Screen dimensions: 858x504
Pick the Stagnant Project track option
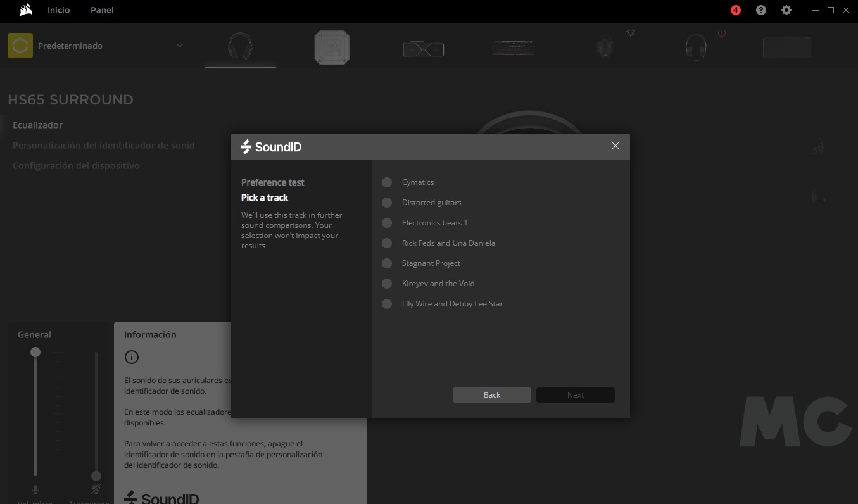click(387, 263)
